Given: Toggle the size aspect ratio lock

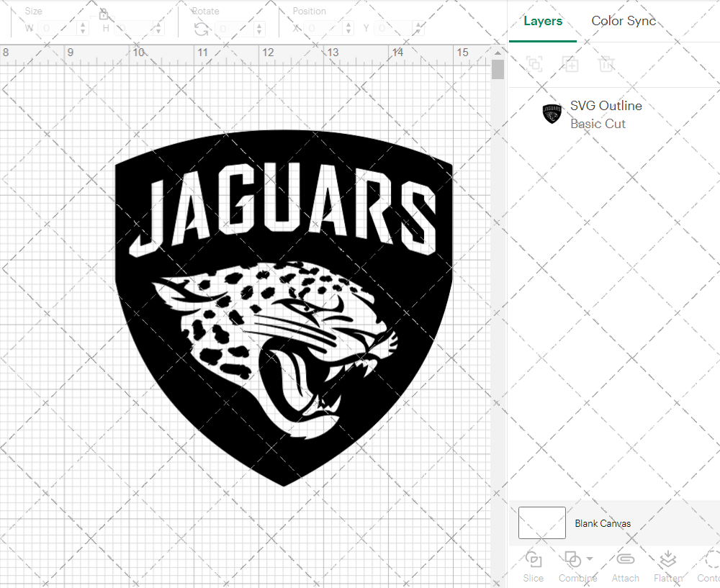Looking at the screenshot, I should click(103, 14).
